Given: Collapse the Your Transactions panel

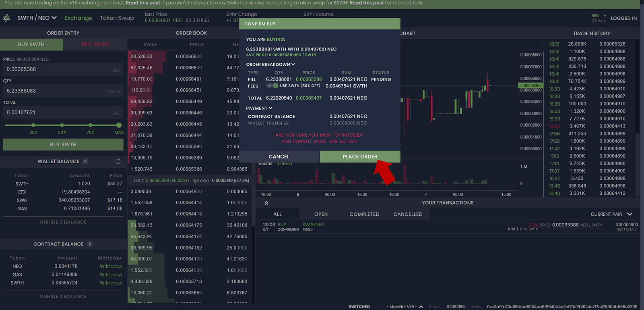Looking at the screenshot, I should pos(266,203).
